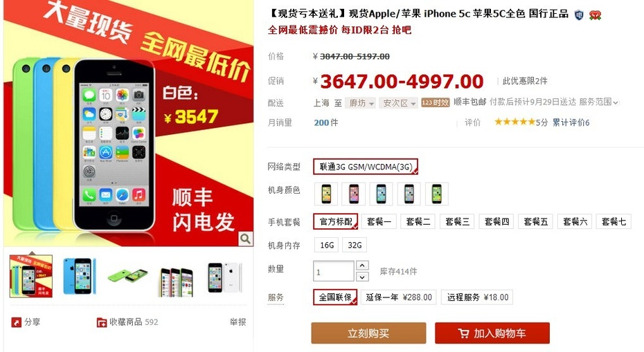The width and height of the screenshot is (644, 352).
Task: Click the blue shield badge beside title
Action: (x=579, y=15)
